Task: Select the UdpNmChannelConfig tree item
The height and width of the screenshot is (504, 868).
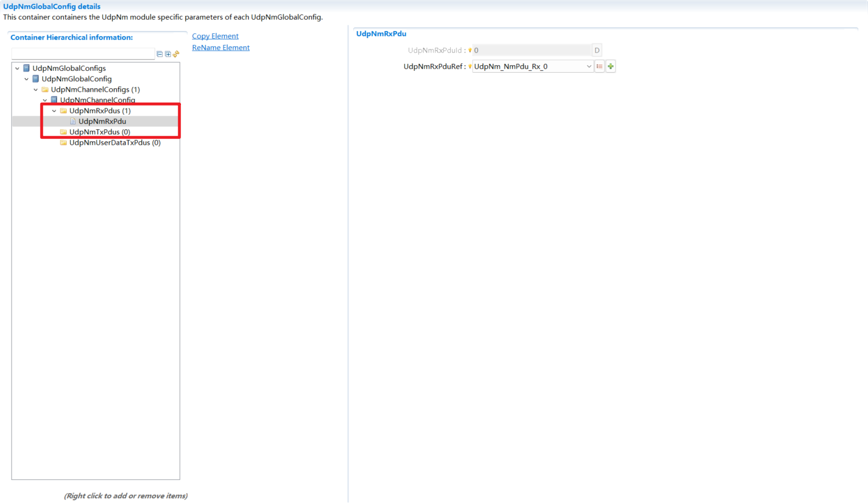Action: coord(97,100)
